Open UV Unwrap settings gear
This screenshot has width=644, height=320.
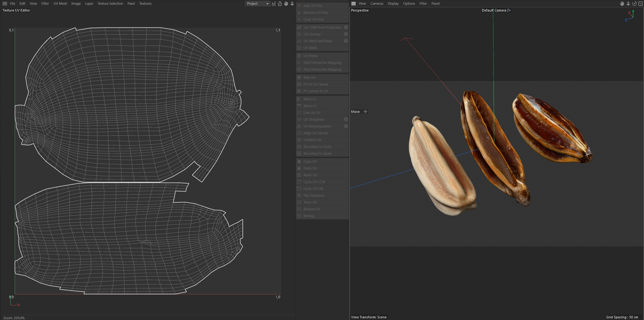coord(346,34)
